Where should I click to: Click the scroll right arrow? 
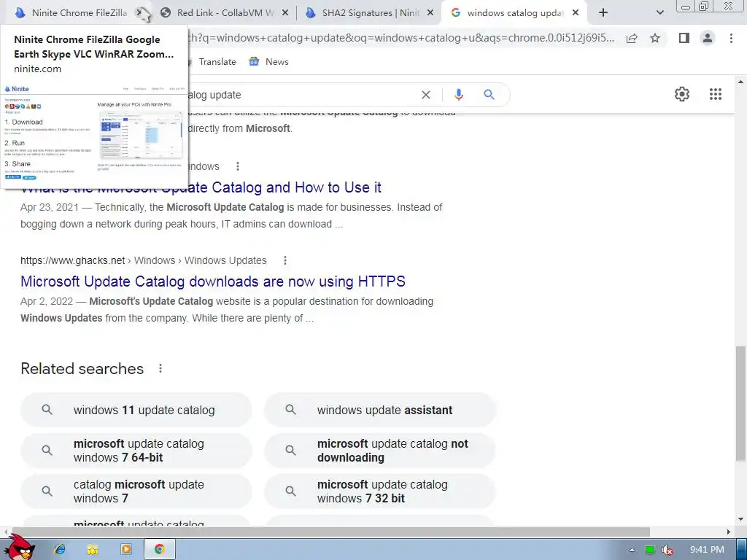[x=729, y=532]
